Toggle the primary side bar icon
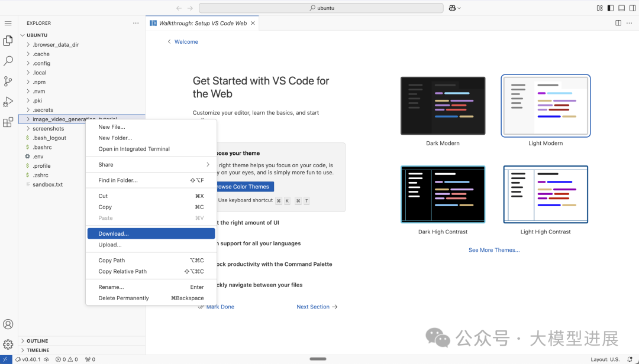Viewport: 639px width, 364px height. [611, 8]
